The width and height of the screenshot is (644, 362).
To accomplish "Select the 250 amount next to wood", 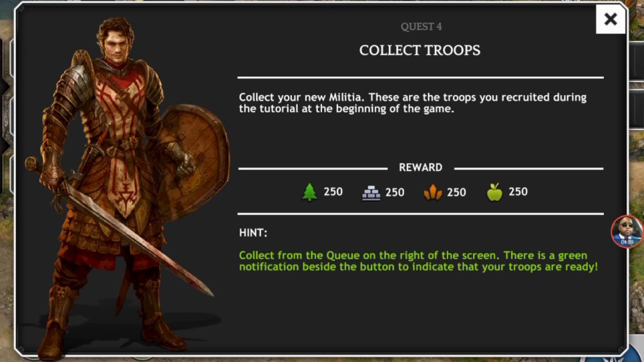I will tap(333, 192).
